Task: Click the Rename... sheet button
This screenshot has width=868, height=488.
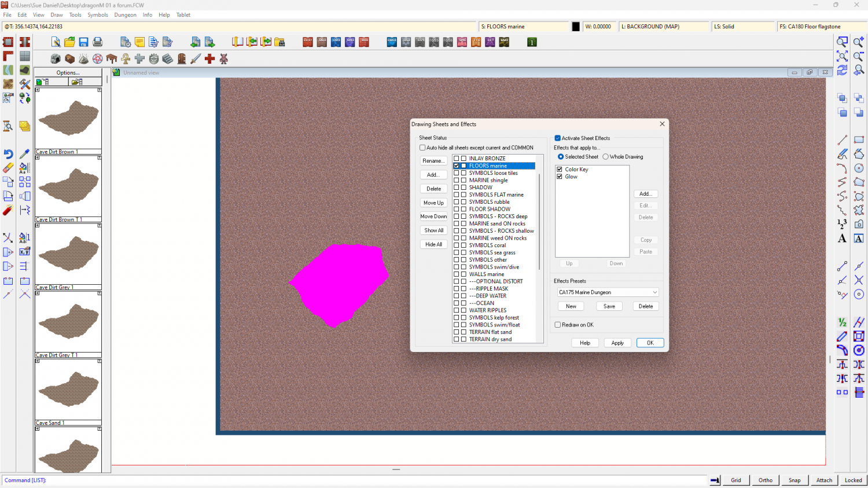Action: tap(433, 161)
